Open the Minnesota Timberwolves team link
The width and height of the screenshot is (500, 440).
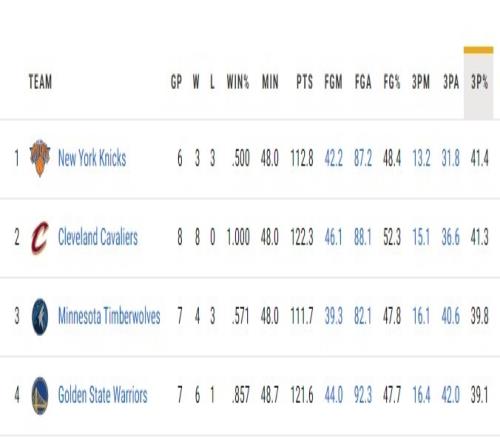click(x=109, y=316)
